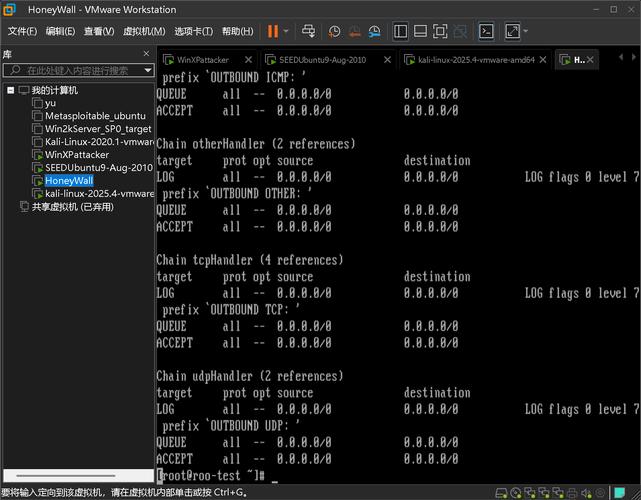The image size is (641, 500).
Task: Open the 帮助(H) menu
Action: [x=238, y=31]
